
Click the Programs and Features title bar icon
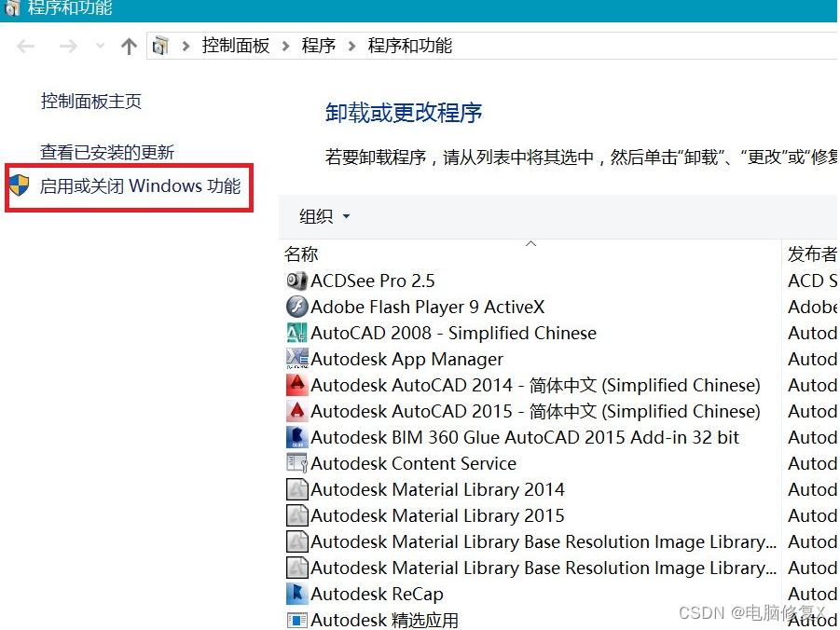pyautogui.click(x=12, y=7)
